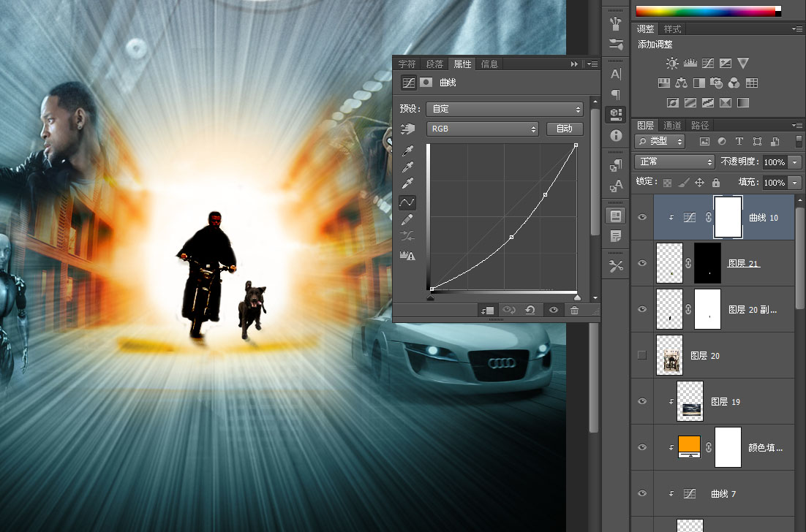
Task: Toggle lock transparent pixels
Action: pos(667,182)
